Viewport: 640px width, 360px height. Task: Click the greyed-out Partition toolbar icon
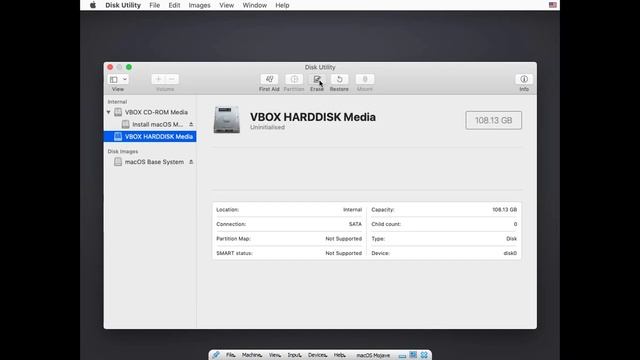point(294,79)
